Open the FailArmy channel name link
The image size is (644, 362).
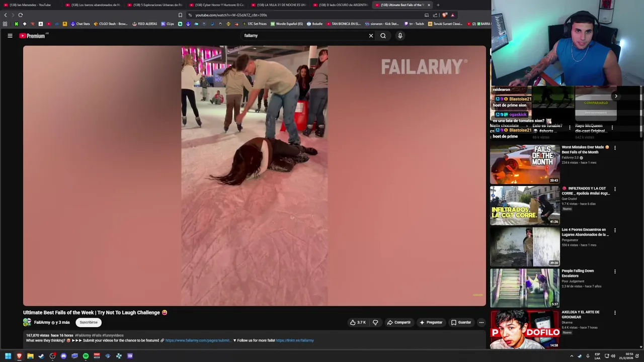point(42,322)
